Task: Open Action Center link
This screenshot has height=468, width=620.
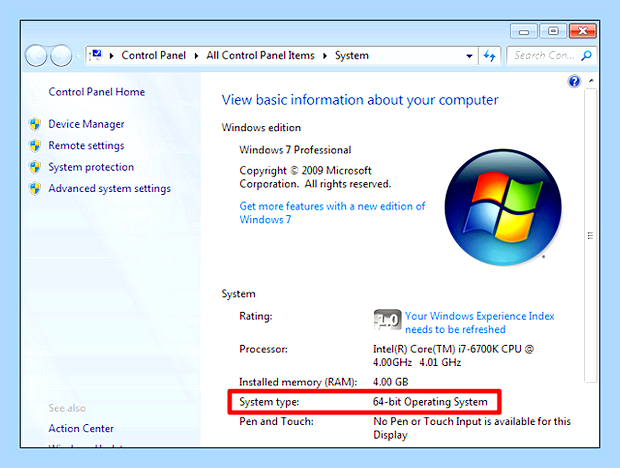Action: tap(81, 428)
